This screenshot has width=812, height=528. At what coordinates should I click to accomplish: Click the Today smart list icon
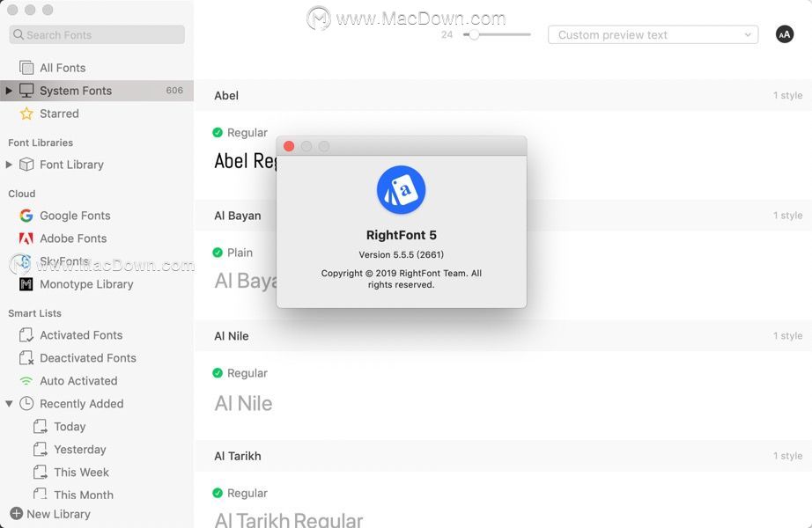[40, 427]
